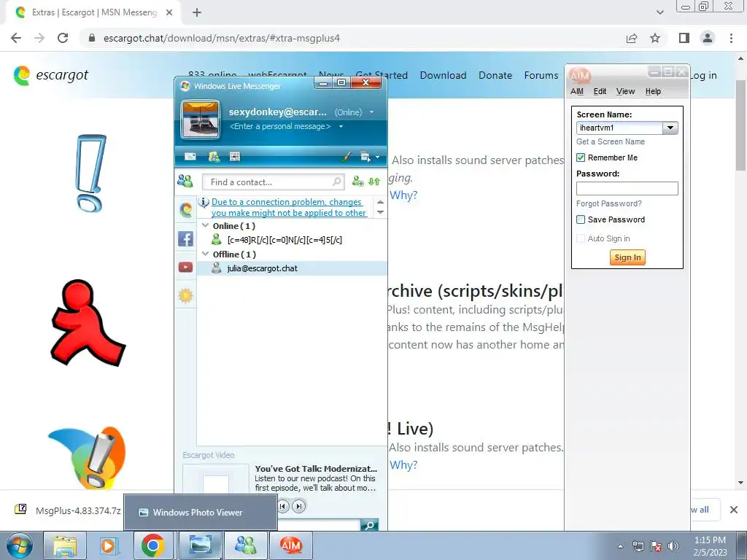Open the email inbox icon in Messenger
Image resolution: width=747 pixels, height=560 pixels.
190,157
